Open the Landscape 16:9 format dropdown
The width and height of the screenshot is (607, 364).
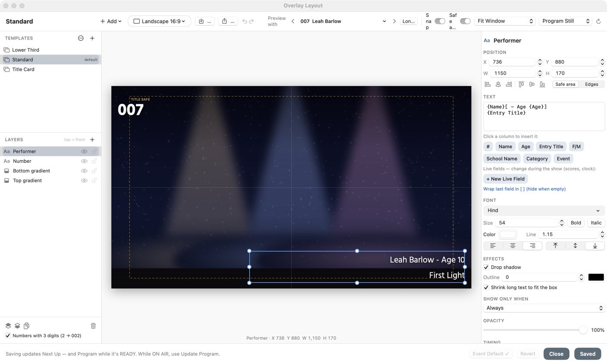[159, 21]
